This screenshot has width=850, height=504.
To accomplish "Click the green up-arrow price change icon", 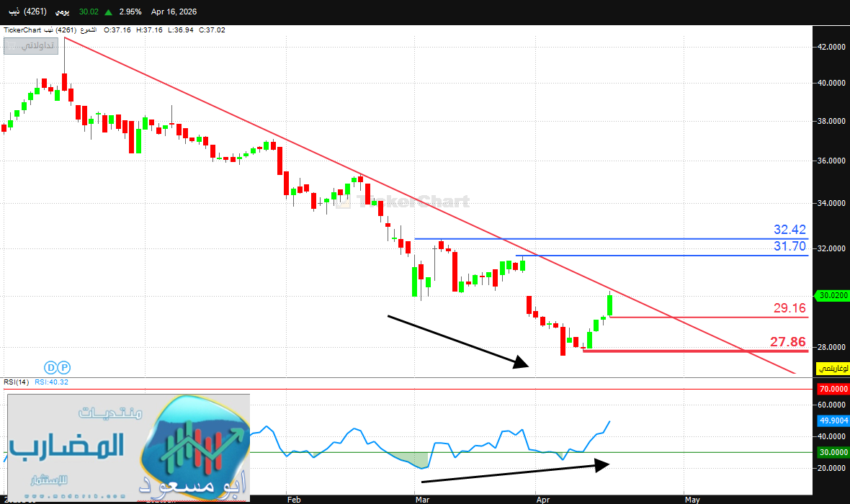I will click(x=108, y=12).
